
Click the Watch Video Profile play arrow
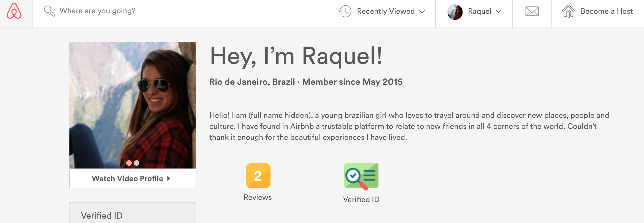click(x=169, y=178)
